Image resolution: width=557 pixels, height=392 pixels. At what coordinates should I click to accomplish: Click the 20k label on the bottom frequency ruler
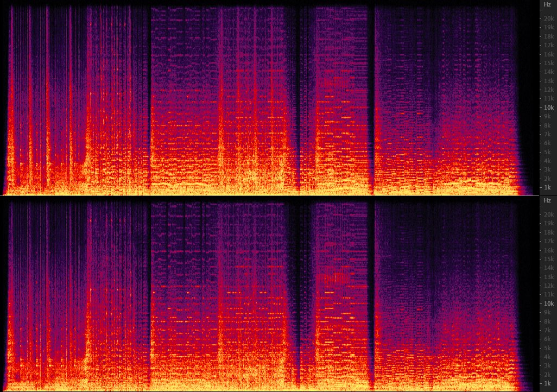(x=547, y=214)
